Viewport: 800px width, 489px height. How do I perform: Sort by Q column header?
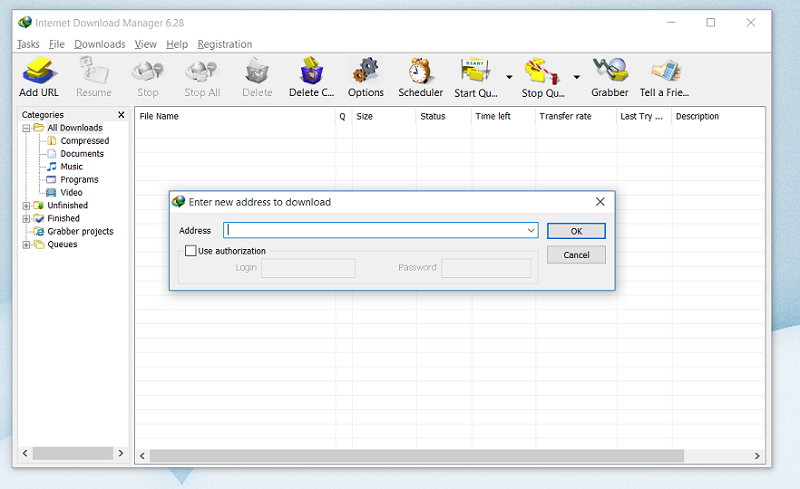[343, 116]
